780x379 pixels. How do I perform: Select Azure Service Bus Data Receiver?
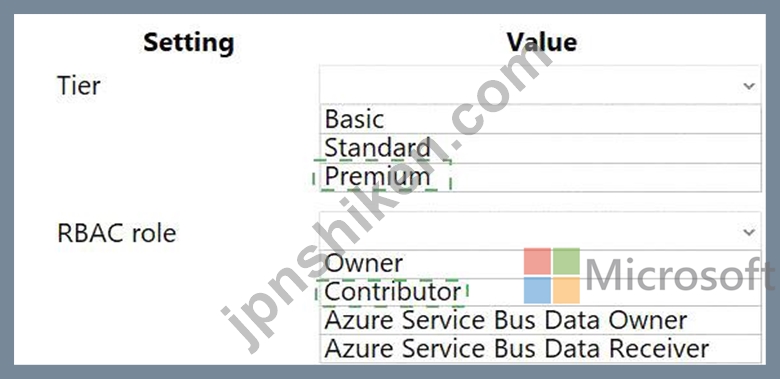(540, 349)
